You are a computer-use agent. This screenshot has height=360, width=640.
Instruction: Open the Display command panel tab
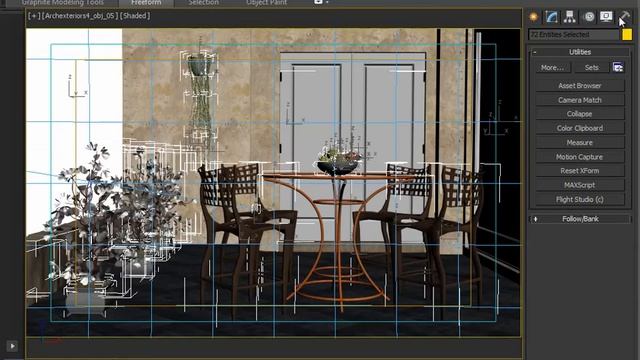tap(606, 17)
